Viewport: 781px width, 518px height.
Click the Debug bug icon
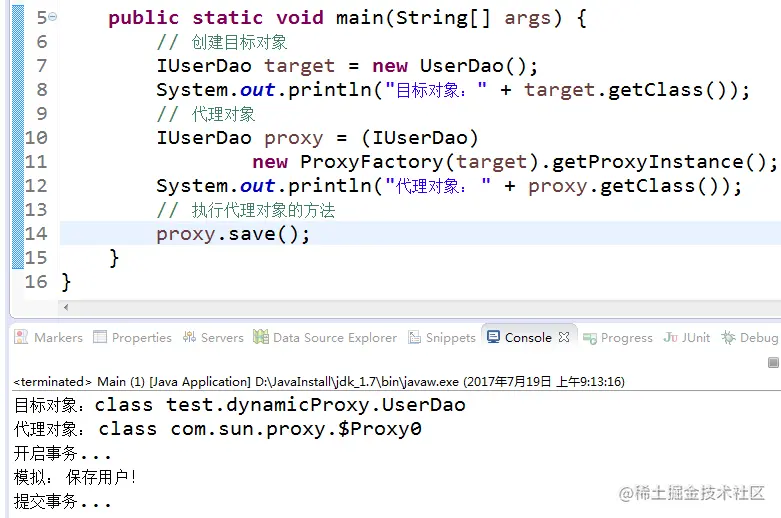(728, 337)
